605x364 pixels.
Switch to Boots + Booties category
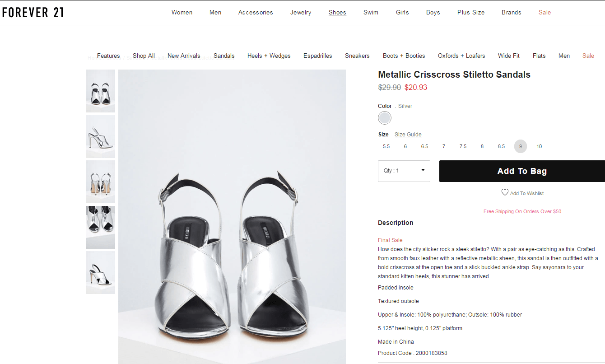(404, 56)
